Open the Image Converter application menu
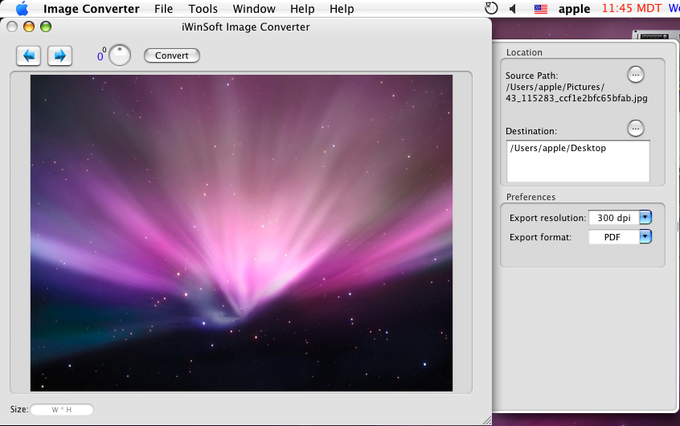The height and width of the screenshot is (426, 680). click(x=92, y=9)
